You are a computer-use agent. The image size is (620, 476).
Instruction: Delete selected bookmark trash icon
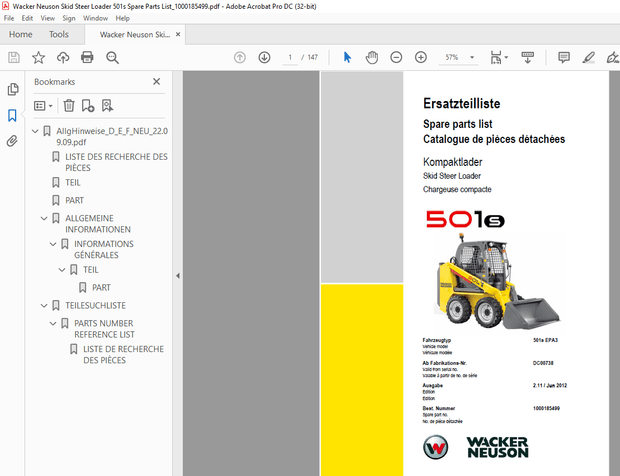[x=69, y=106]
